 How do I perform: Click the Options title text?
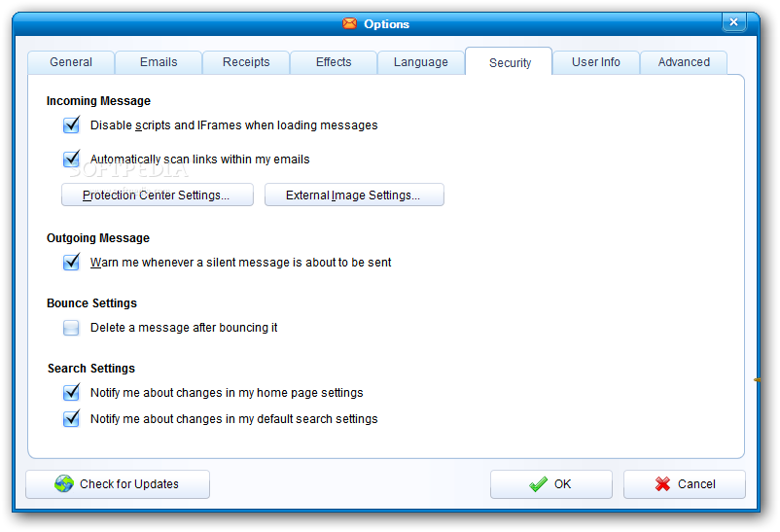(x=386, y=24)
